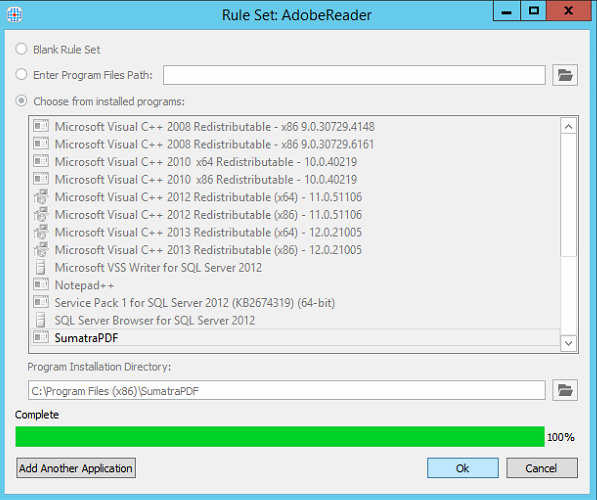Click the browse folder icon beside Program Files Path
The height and width of the screenshot is (500, 597).
point(565,75)
